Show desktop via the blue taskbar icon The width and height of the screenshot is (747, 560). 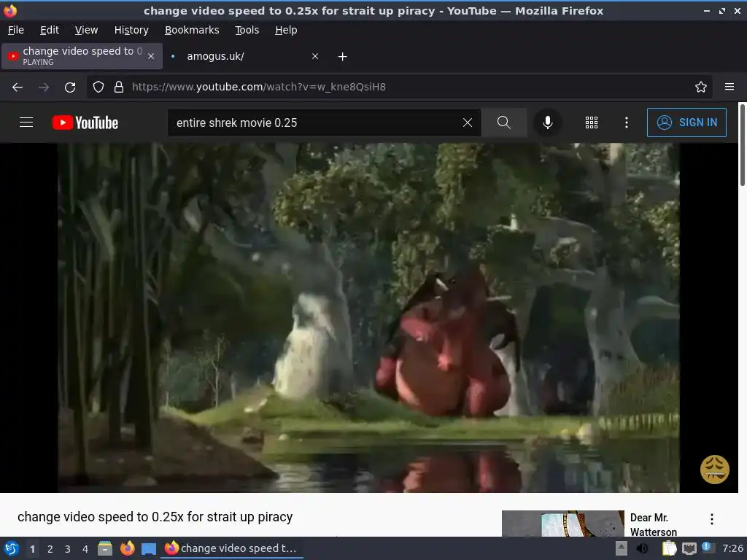point(149,549)
